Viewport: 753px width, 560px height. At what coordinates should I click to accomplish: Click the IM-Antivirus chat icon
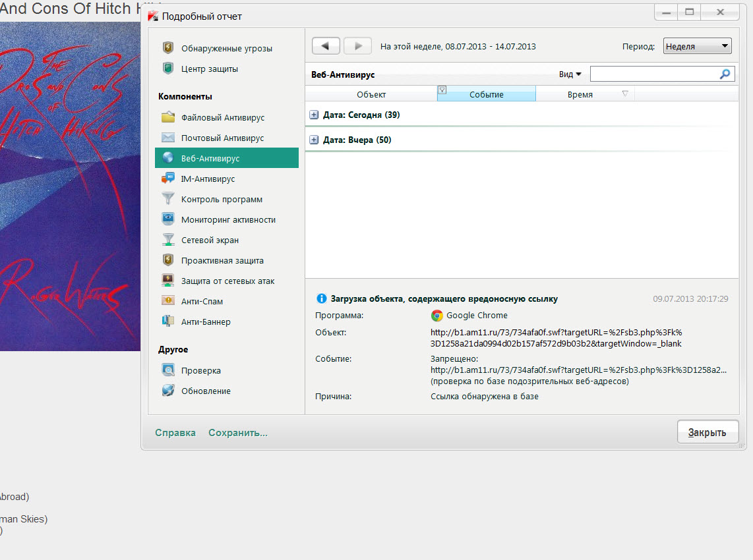pos(167,178)
